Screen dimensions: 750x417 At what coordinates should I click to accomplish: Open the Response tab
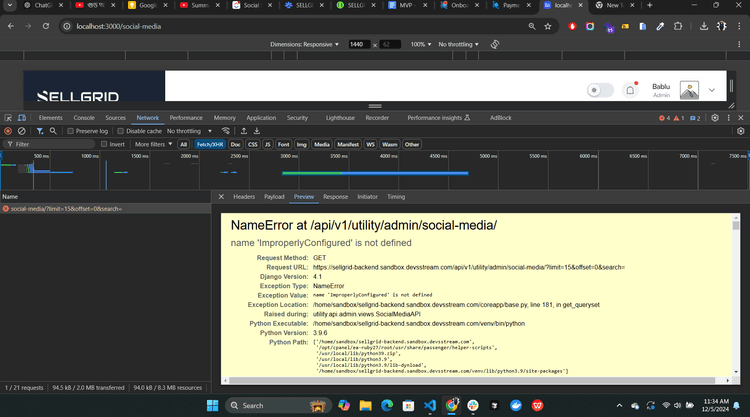coord(335,197)
